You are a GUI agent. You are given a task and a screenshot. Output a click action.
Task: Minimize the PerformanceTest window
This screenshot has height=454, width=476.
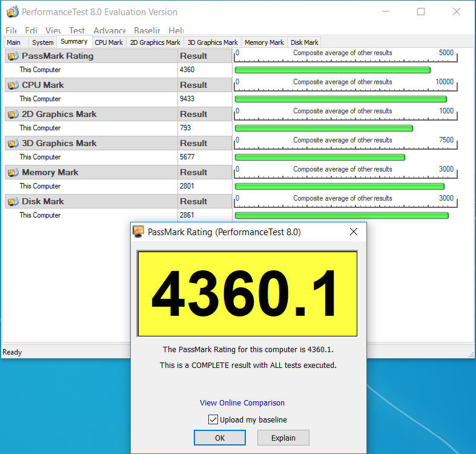pos(386,12)
